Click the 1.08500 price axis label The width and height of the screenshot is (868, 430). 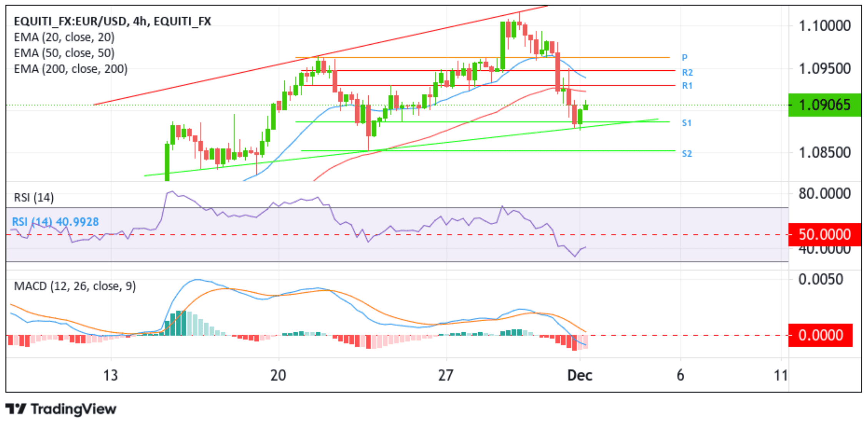click(x=825, y=153)
